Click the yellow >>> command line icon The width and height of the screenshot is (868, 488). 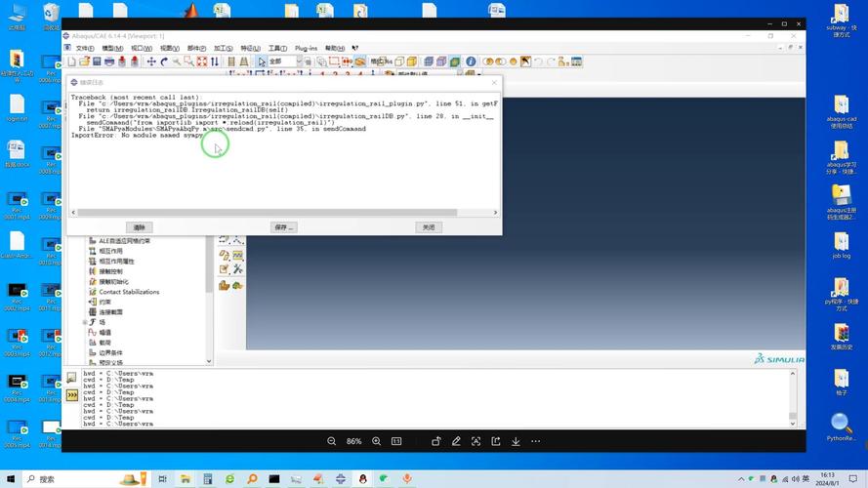[72, 395]
